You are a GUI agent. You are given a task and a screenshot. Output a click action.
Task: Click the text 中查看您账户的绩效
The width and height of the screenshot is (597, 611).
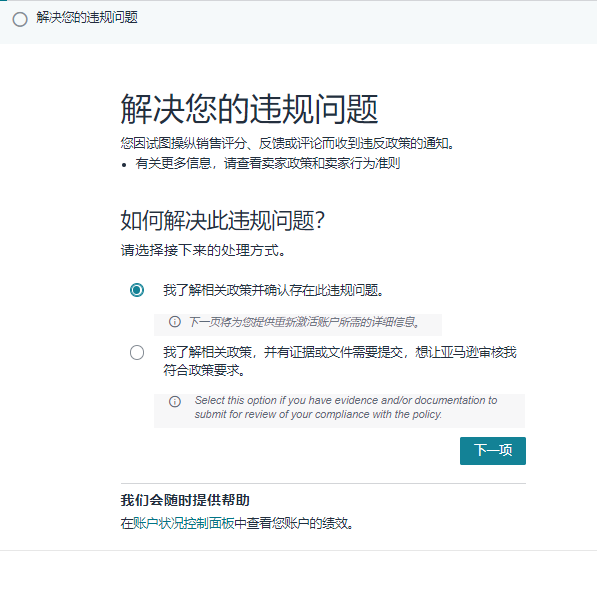tap(294, 523)
